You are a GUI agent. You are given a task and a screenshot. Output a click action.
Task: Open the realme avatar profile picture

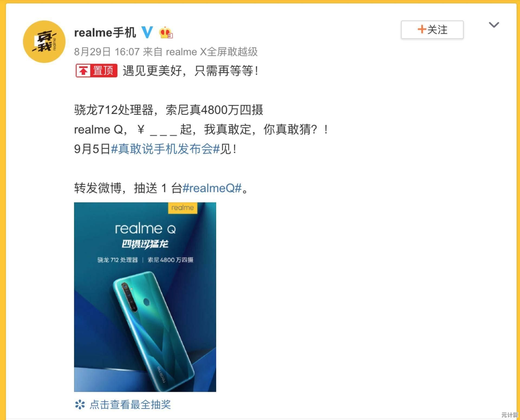click(44, 42)
